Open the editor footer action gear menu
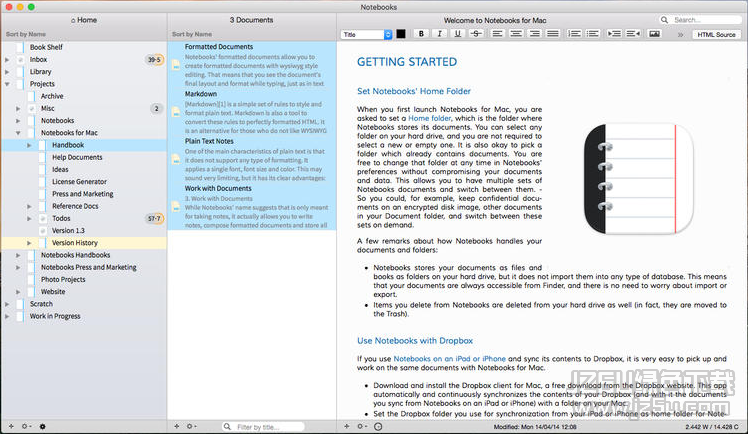This screenshot has height=434, width=748. 362,426
